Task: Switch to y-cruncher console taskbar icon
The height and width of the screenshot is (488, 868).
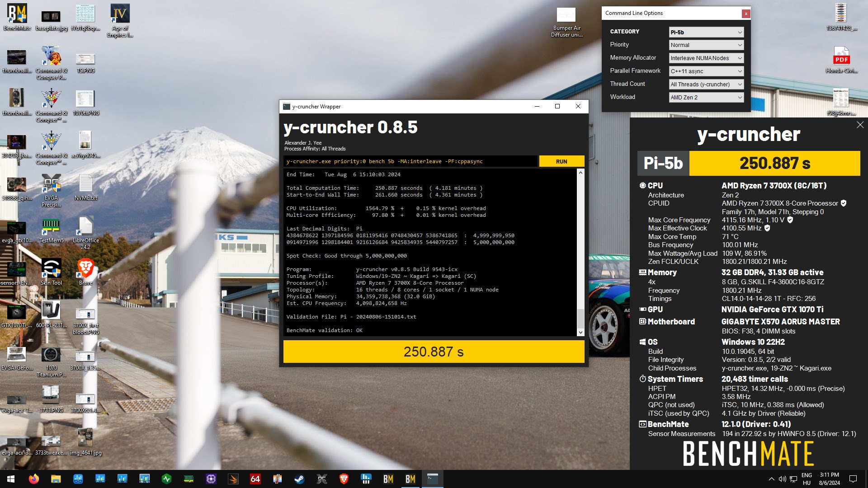Action: (x=433, y=479)
